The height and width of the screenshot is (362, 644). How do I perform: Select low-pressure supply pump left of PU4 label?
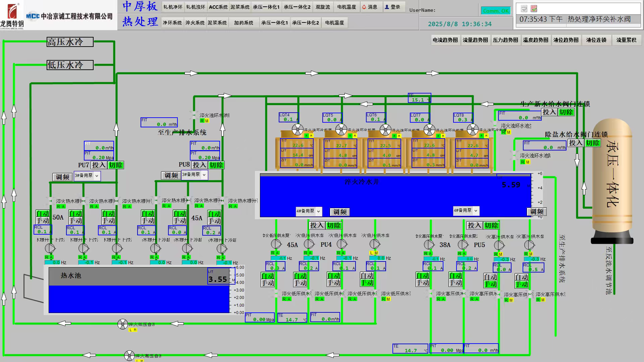pyautogui.click(x=309, y=244)
